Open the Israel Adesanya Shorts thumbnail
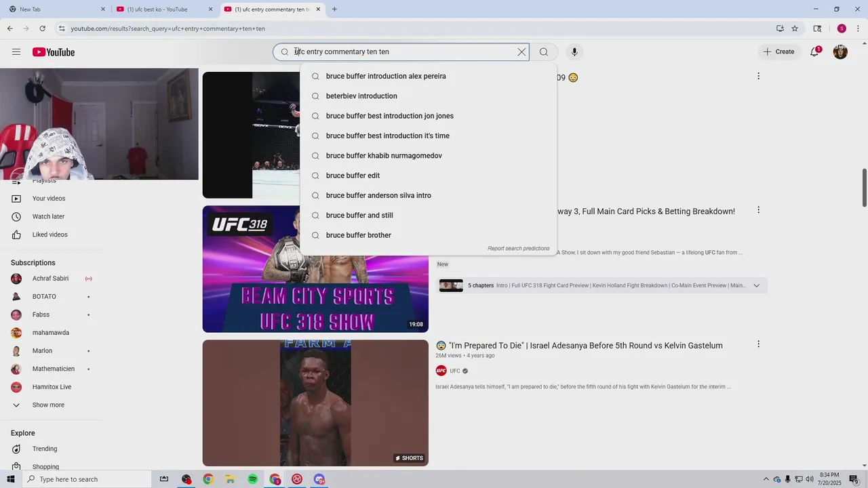Screen dimensions: 868x488 click(315, 403)
